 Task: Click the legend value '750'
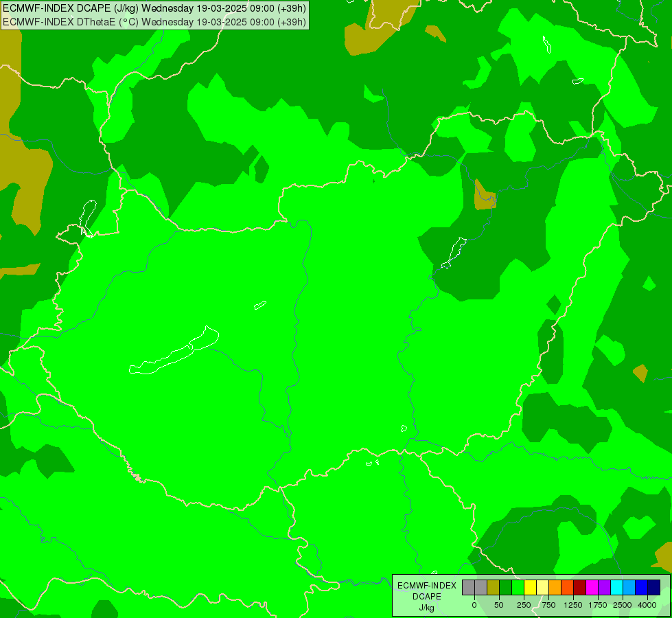click(548, 605)
